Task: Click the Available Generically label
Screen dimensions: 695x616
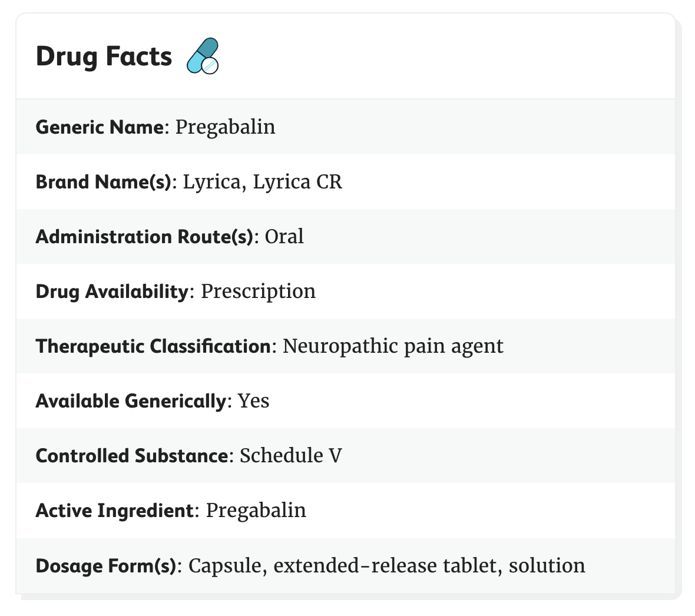Action: [131, 401]
